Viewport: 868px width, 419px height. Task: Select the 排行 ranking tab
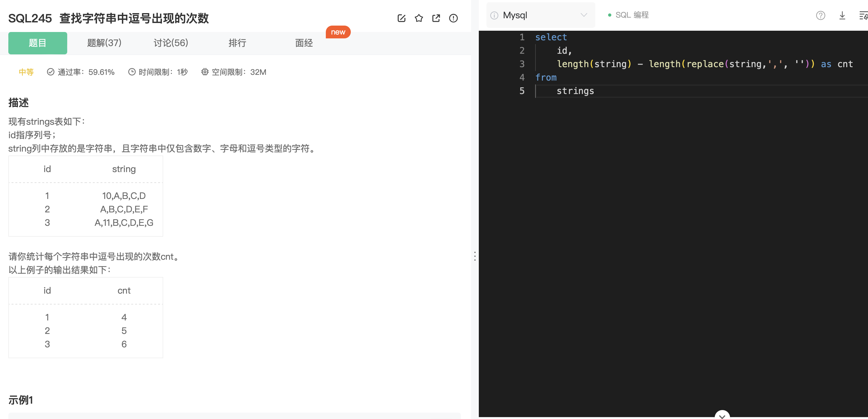[237, 43]
